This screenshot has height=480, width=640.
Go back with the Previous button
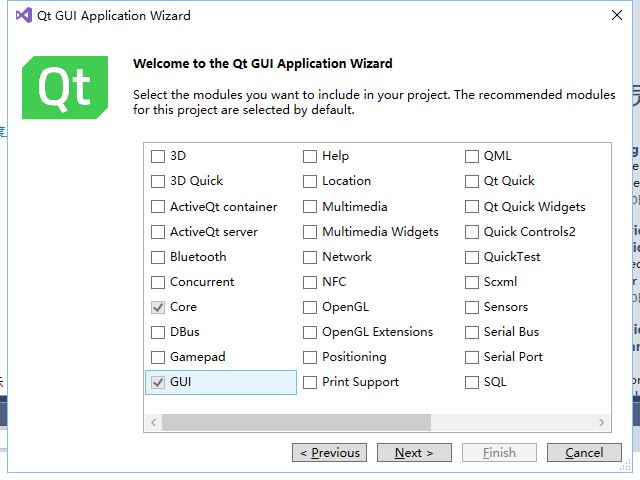329,453
